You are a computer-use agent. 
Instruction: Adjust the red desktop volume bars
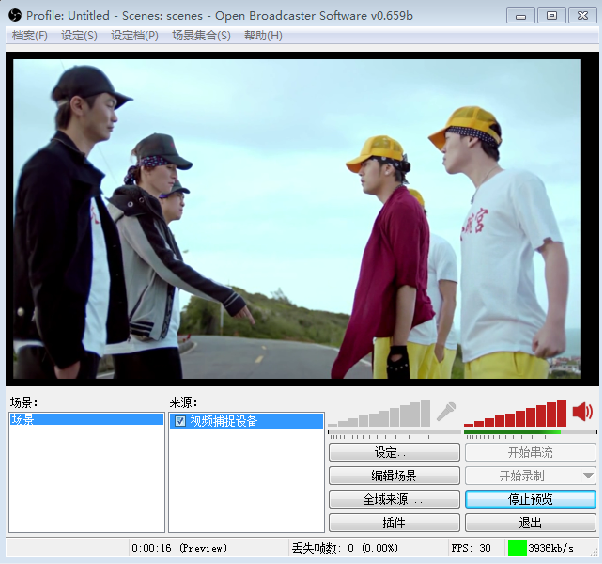pos(515,413)
